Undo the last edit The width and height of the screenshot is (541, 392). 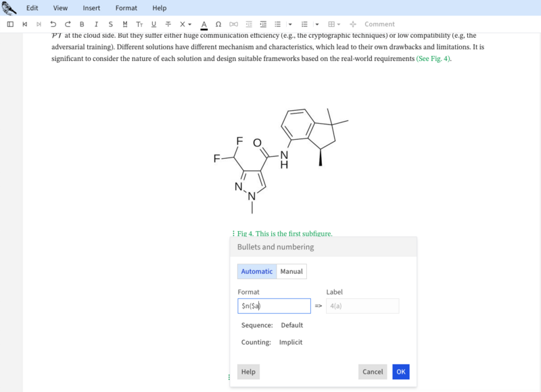coord(53,24)
